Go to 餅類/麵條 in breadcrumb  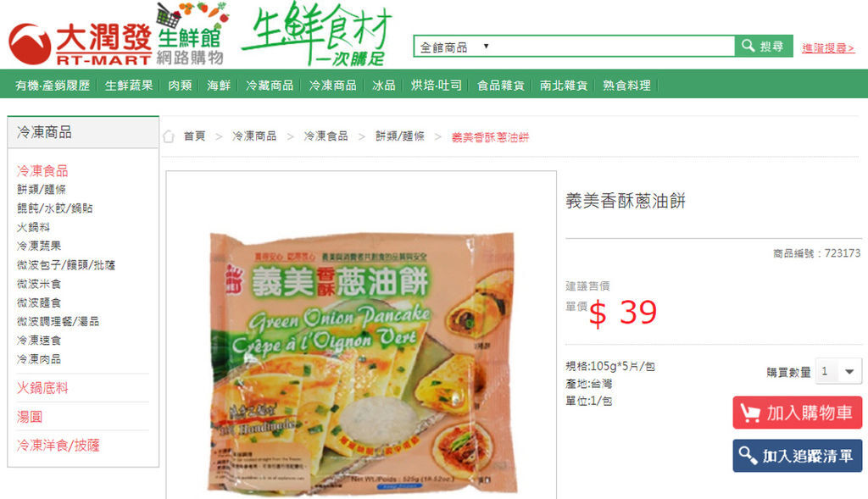click(x=400, y=136)
